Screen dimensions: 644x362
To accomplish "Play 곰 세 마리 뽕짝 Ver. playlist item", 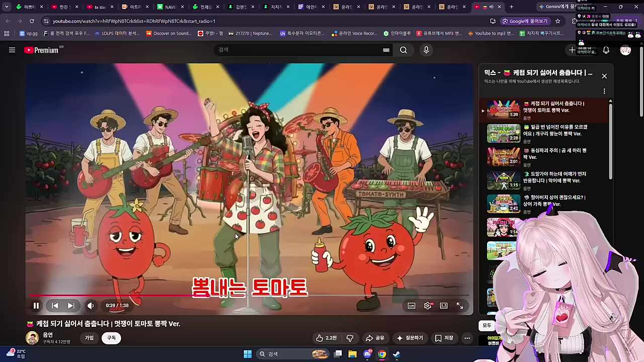I will (x=544, y=156).
